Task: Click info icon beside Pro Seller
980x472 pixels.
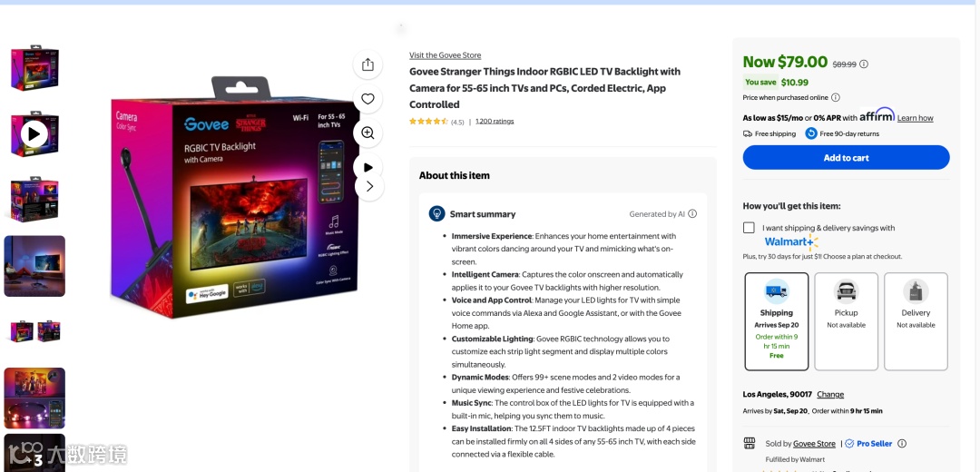Action: pos(902,443)
